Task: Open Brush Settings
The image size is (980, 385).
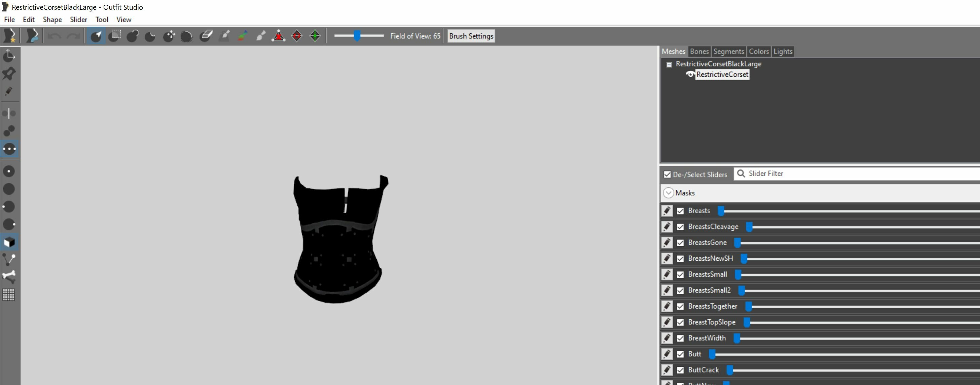Action: 471,36
